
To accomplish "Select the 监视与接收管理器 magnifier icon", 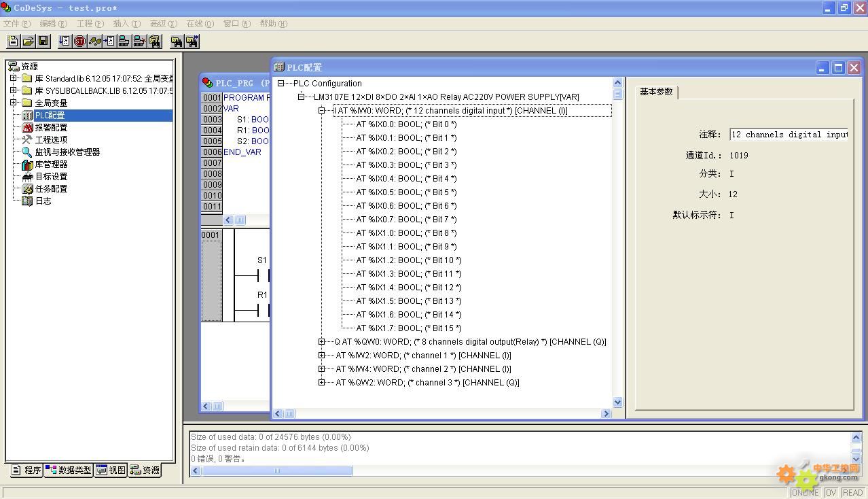I will pos(28,152).
